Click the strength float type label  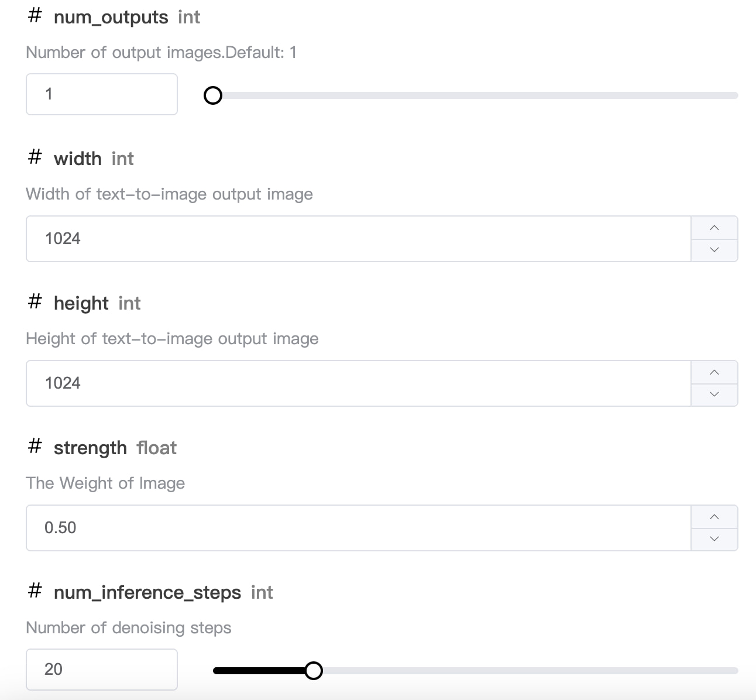tap(156, 448)
